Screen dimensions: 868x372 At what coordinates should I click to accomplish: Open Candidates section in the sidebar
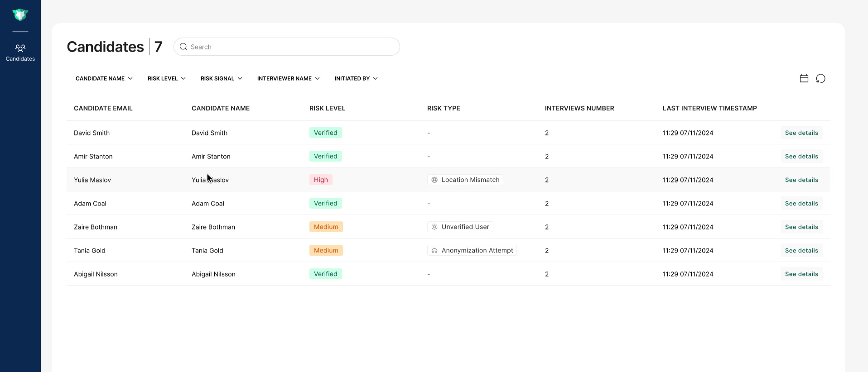click(20, 52)
